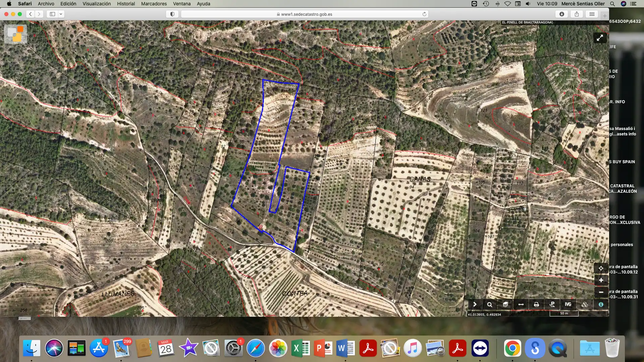Open the volume control in menu bar

[528, 4]
